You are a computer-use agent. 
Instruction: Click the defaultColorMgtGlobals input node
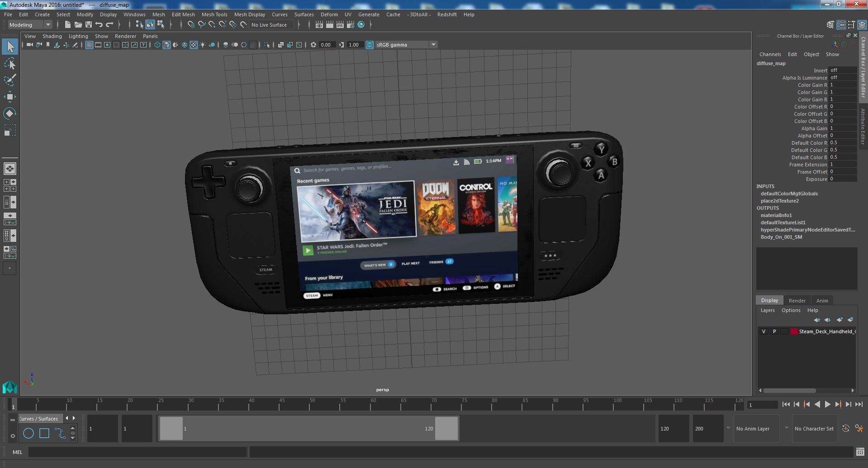pos(789,194)
